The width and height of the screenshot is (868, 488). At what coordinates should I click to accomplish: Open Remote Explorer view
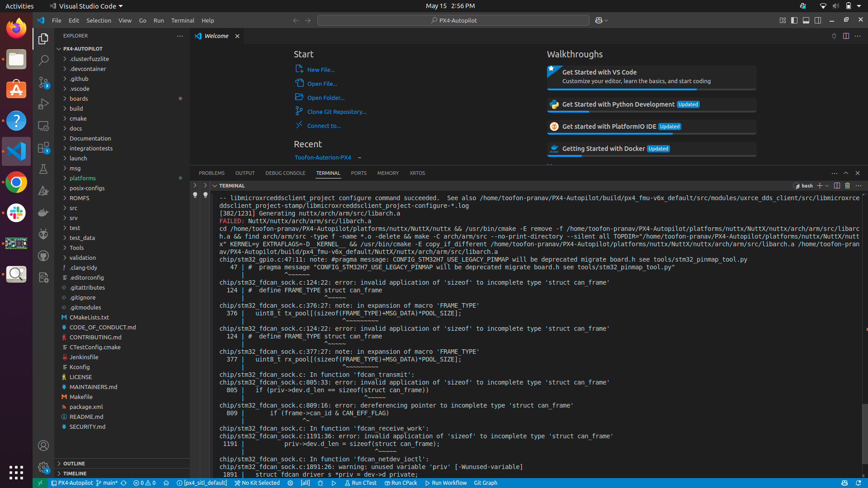[43, 126]
